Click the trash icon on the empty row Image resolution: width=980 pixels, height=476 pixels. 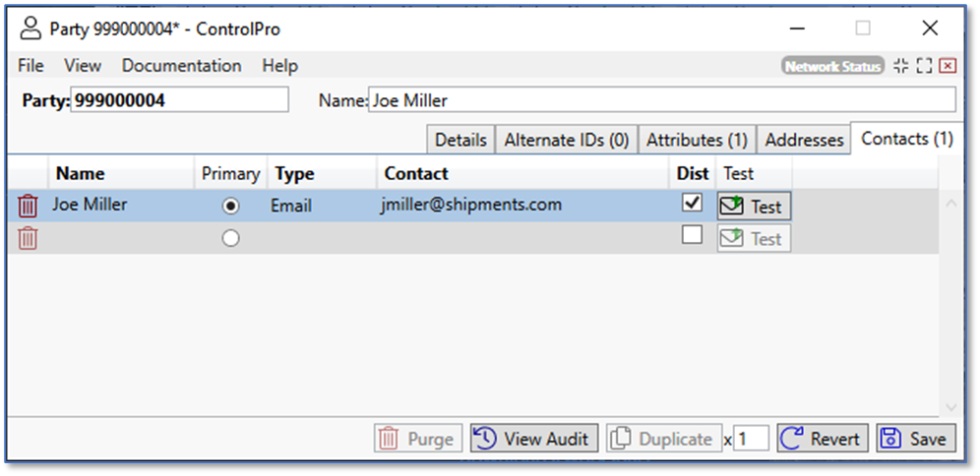click(28, 238)
